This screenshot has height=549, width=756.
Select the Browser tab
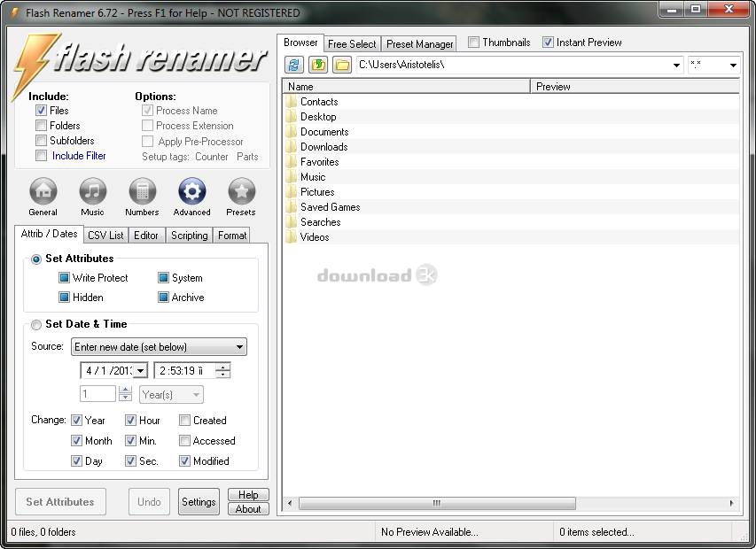300,43
